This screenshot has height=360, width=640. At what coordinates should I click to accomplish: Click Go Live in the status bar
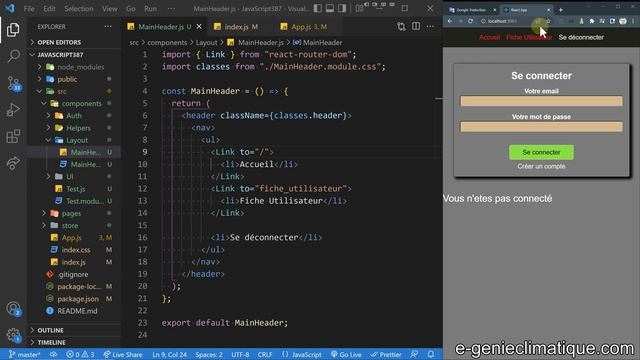346,354
